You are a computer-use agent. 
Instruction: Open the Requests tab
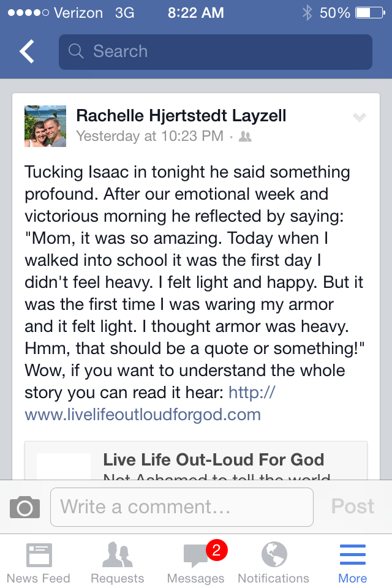click(118, 563)
